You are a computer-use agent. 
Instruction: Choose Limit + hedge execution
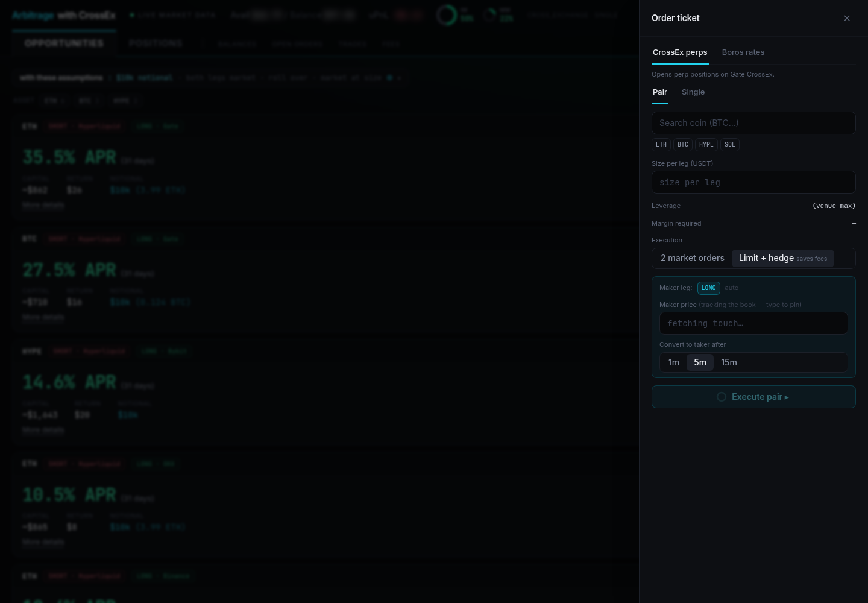coord(783,258)
